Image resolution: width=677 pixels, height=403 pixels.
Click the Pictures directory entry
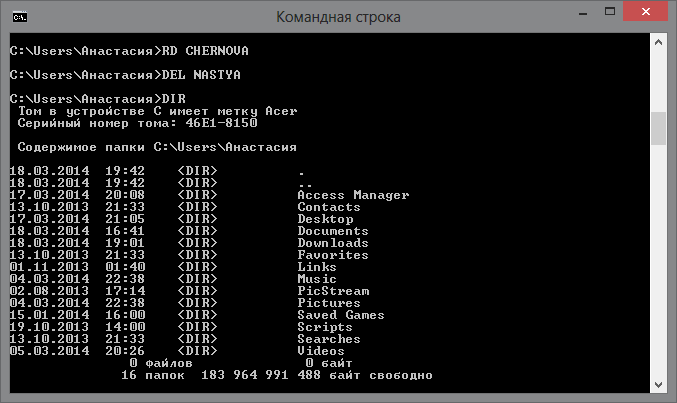tap(329, 303)
